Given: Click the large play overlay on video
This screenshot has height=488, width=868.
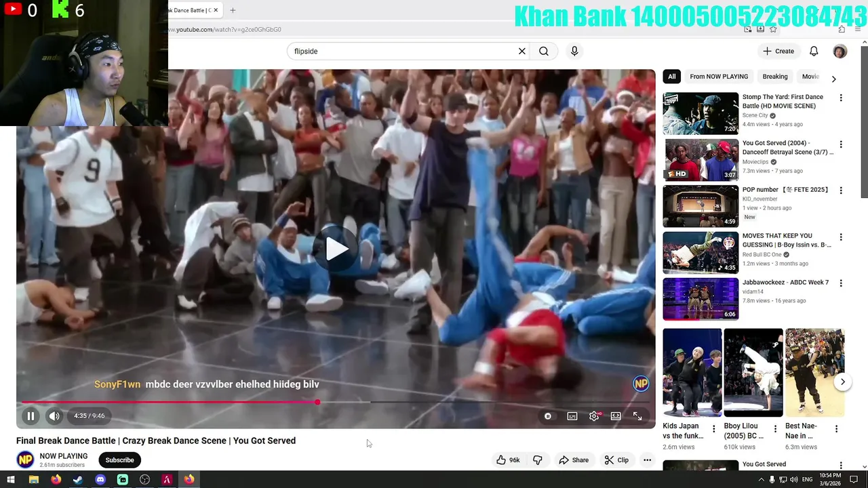Looking at the screenshot, I should (x=336, y=249).
